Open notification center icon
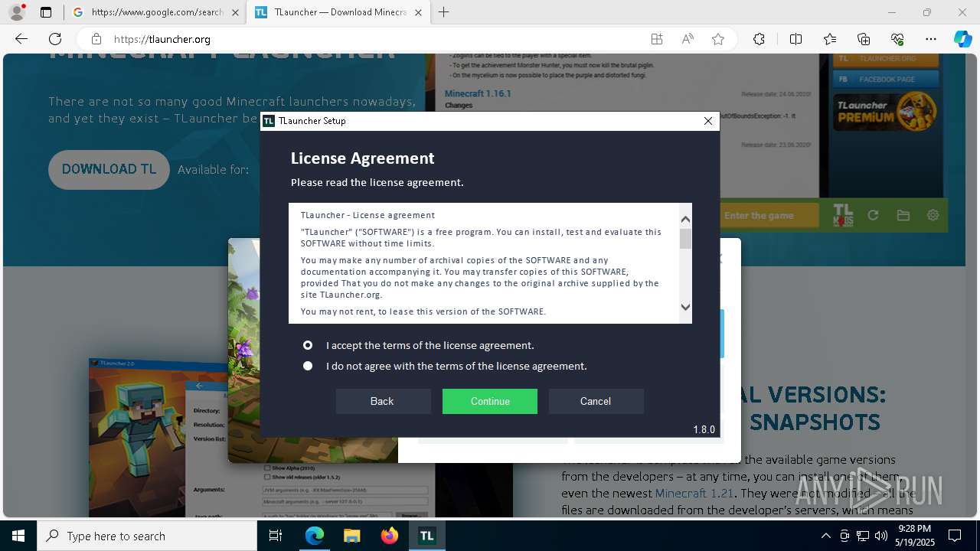The image size is (980, 551). 955,536
